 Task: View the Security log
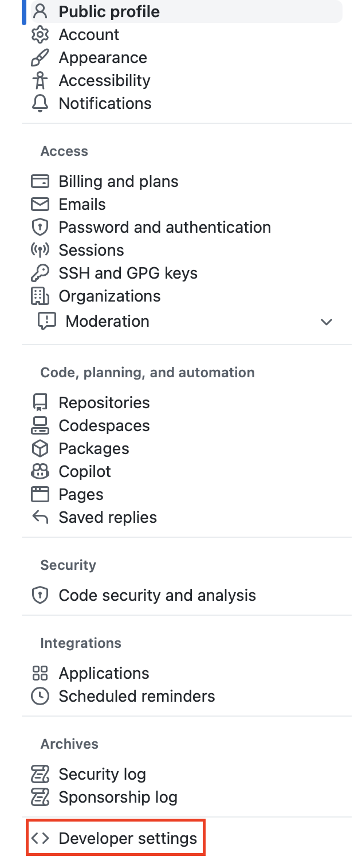click(102, 775)
